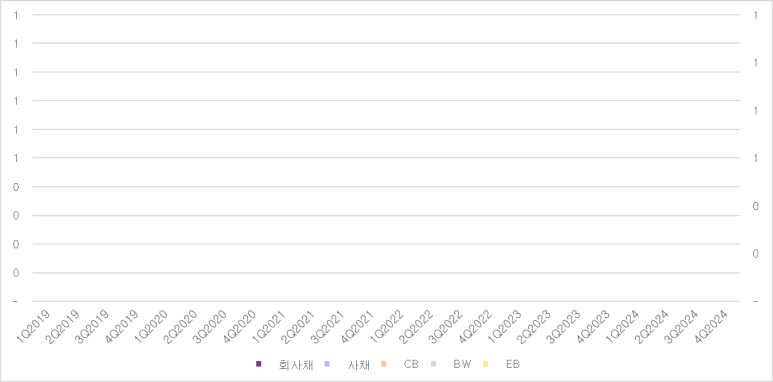Click the orange CB legend swatch
This screenshot has height=382, width=773.
[384, 364]
